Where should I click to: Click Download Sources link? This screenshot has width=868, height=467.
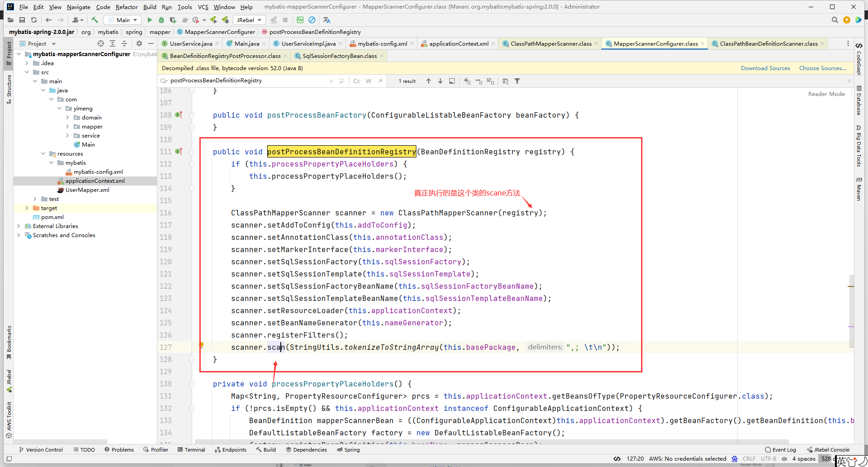pyautogui.click(x=765, y=68)
